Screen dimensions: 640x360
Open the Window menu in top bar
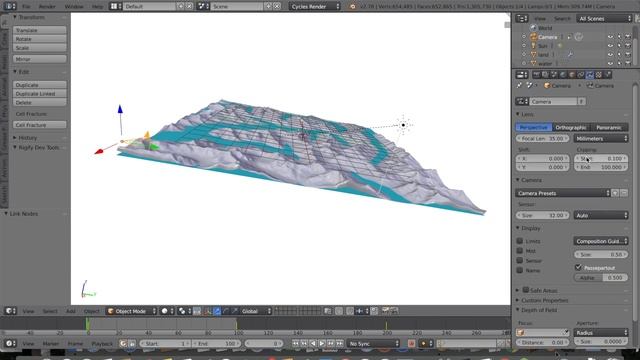click(x=74, y=7)
